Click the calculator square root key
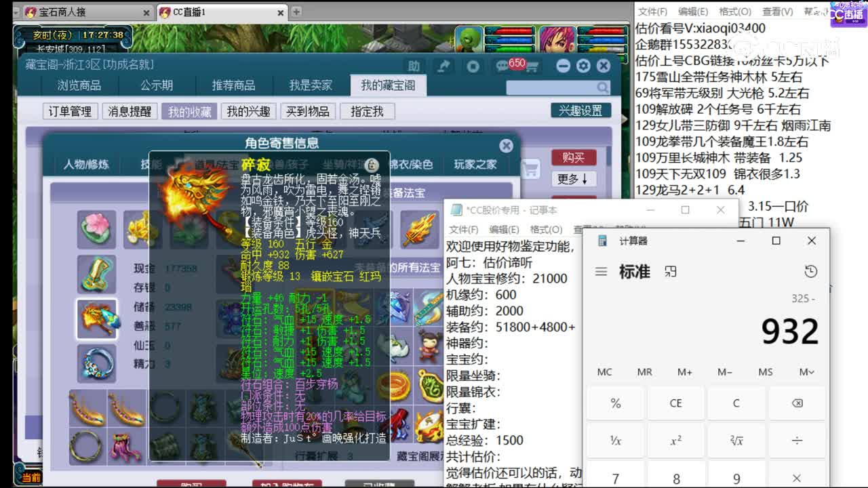Screen dimensions: 868x488 [x=736, y=440]
